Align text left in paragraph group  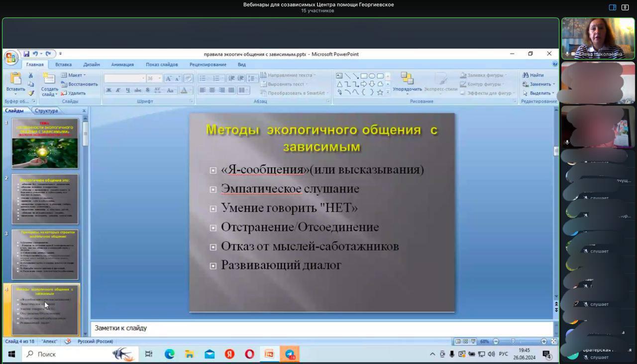click(x=203, y=91)
